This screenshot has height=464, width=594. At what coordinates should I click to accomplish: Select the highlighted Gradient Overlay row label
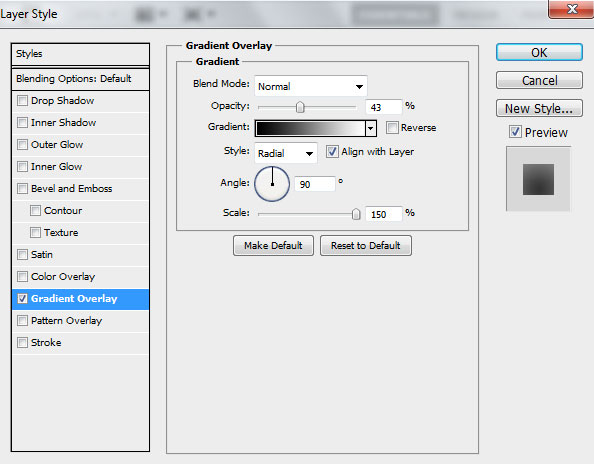click(74, 298)
